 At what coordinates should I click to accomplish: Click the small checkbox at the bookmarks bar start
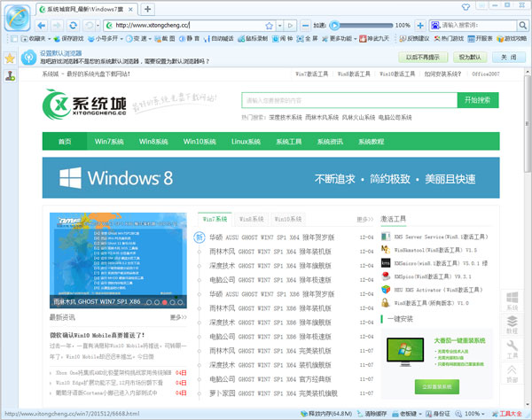[x=14, y=39]
